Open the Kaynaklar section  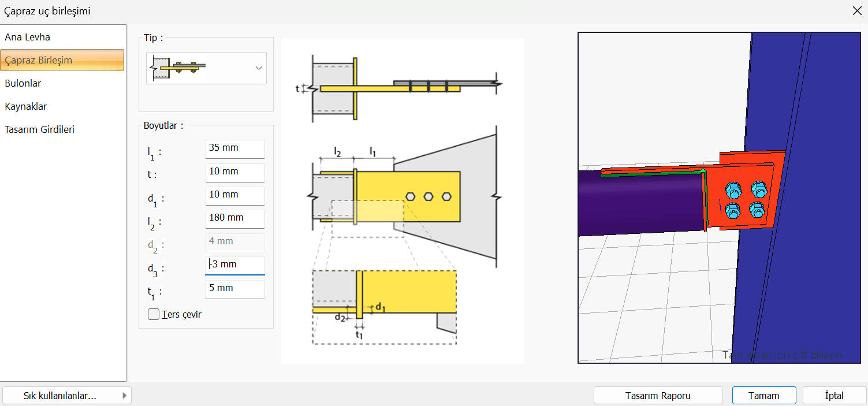pyautogui.click(x=26, y=106)
